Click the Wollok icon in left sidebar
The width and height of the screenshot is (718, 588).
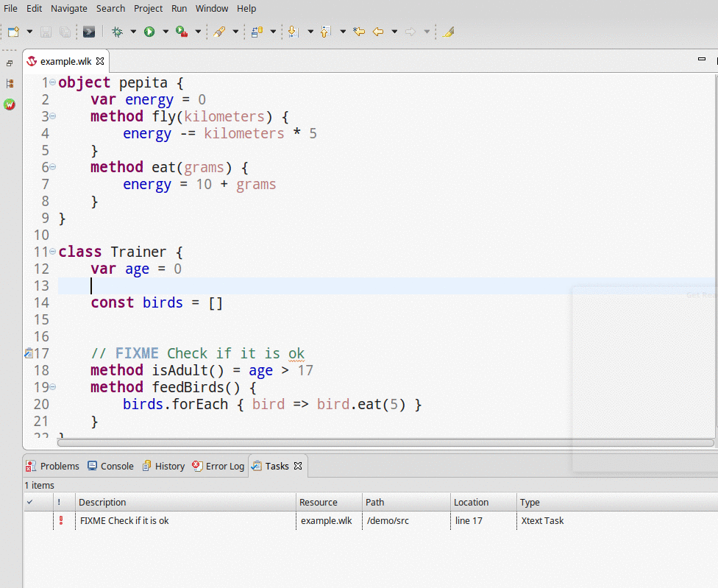10,105
